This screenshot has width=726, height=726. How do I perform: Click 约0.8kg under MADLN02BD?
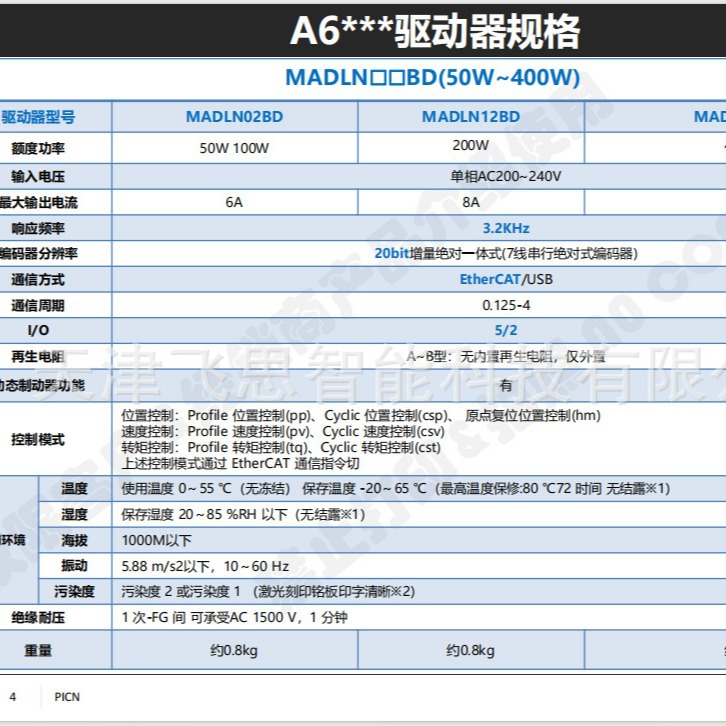click(x=234, y=651)
